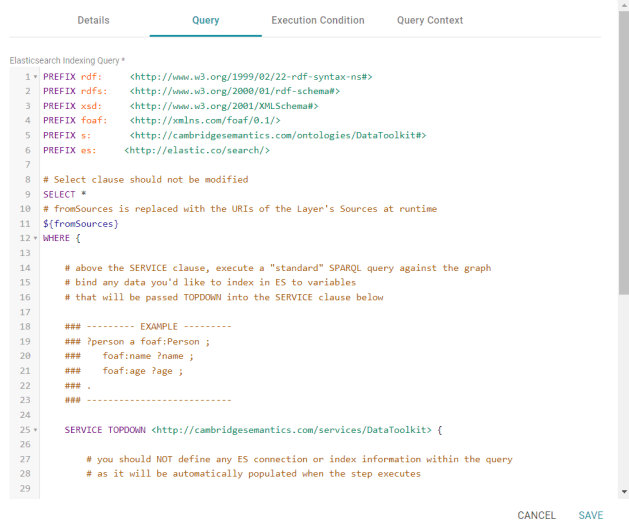Click '?person a foaf:Person' comment line
Viewport: 629px width, 527px height.
[x=137, y=341]
